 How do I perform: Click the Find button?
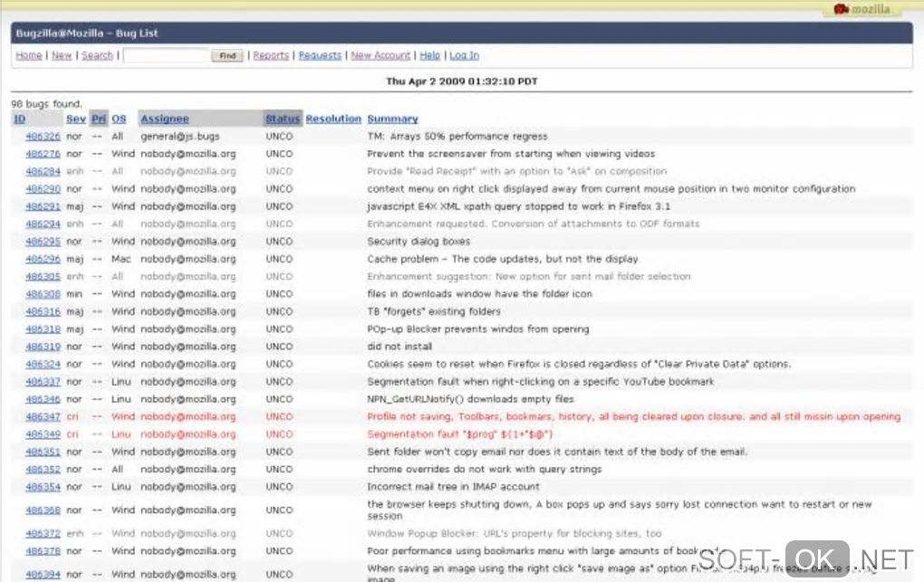tap(227, 55)
